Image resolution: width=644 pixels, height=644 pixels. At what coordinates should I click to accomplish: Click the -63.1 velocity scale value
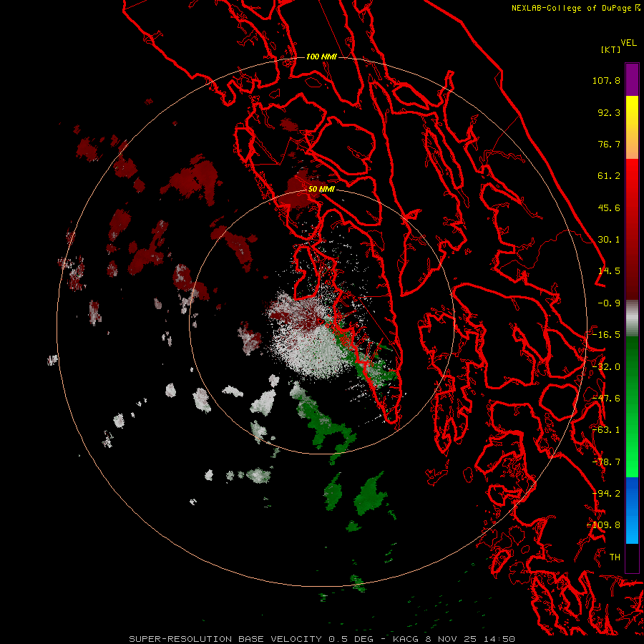point(606,430)
